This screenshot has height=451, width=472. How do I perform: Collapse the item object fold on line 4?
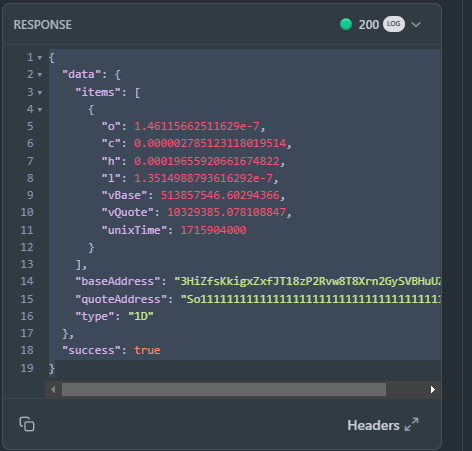click(40, 109)
